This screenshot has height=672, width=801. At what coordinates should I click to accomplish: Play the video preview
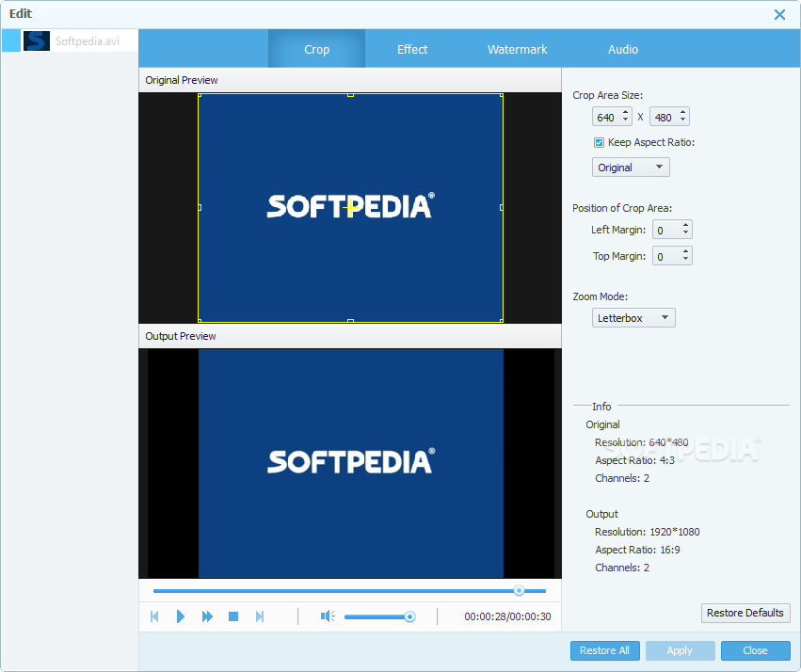click(180, 616)
